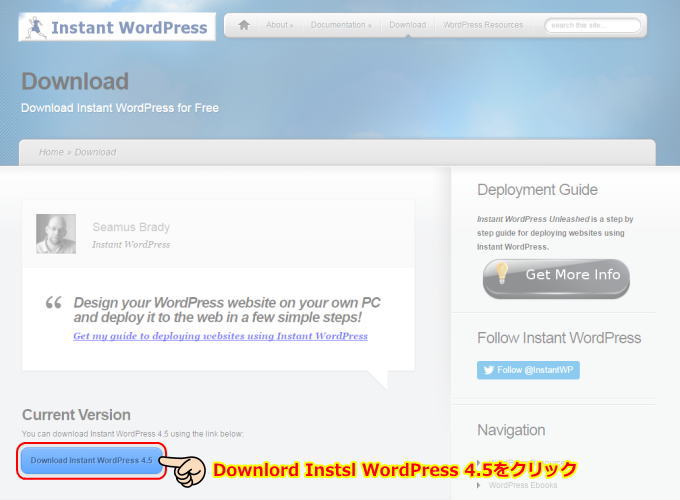Click the Download page title
The width and height of the screenshot is (680, 500).
coord(75,81)
